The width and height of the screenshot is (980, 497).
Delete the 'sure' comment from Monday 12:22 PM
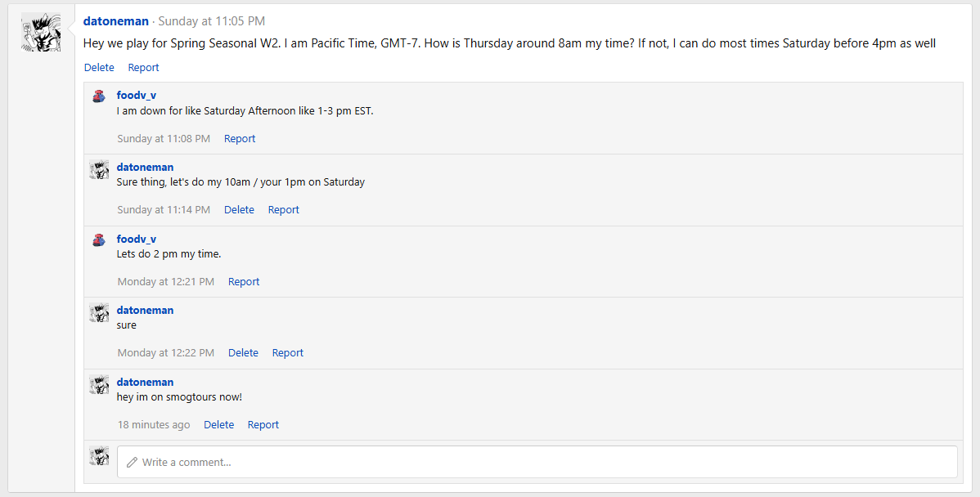(243, 353)
